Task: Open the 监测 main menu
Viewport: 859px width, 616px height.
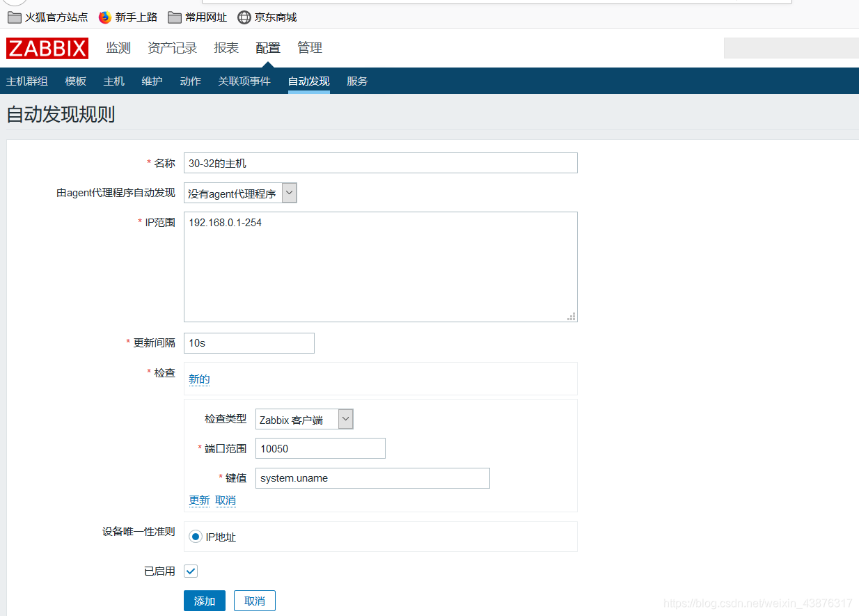Action: click(118, 48)
